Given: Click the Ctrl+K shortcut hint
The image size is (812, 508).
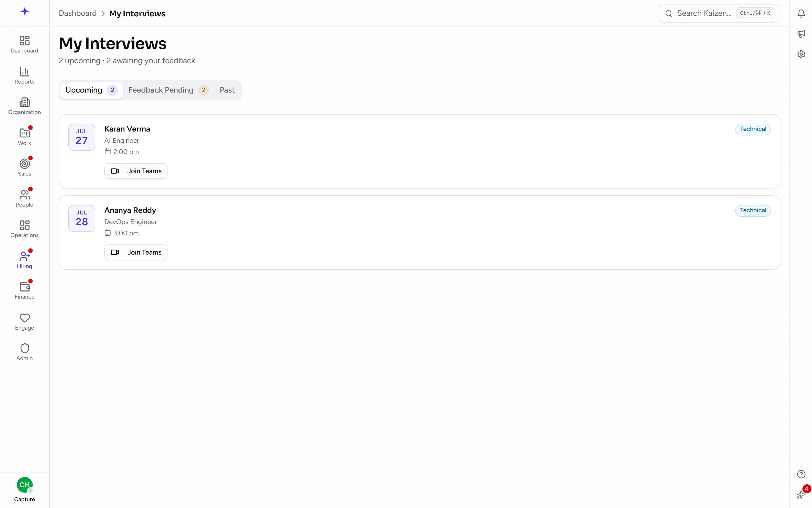Looking at the screenshot, I should (x=755, y=14).
